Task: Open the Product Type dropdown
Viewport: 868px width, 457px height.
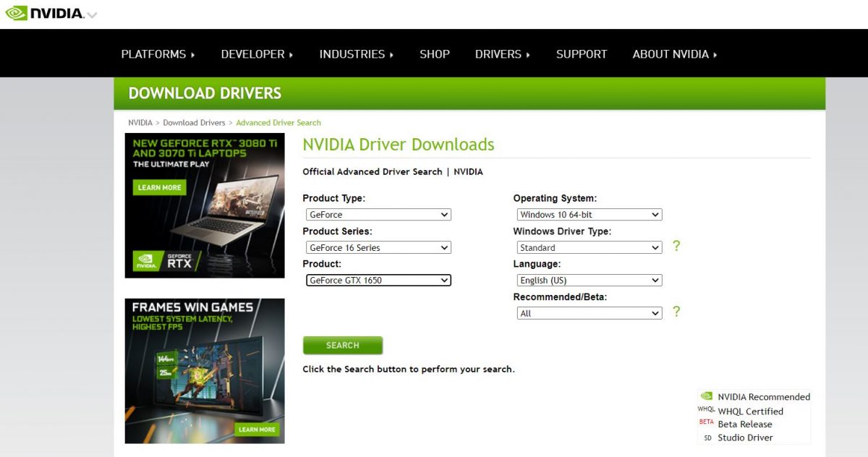Action: (378, 215)
